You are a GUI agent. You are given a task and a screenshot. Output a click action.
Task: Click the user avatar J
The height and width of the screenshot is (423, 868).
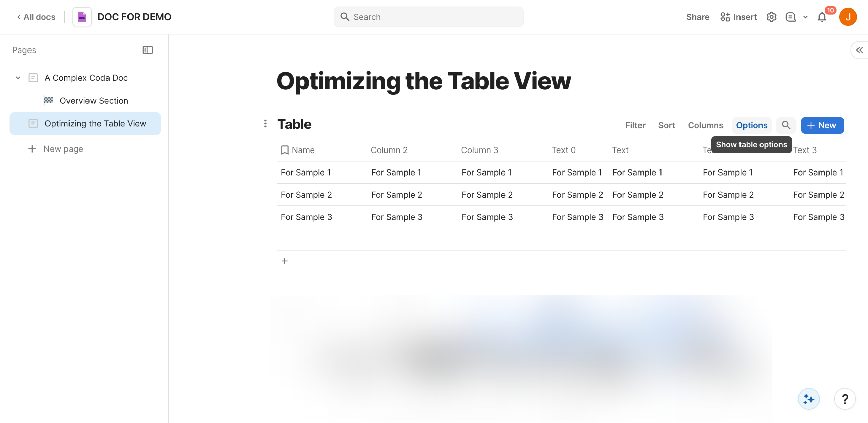[848, 17]
